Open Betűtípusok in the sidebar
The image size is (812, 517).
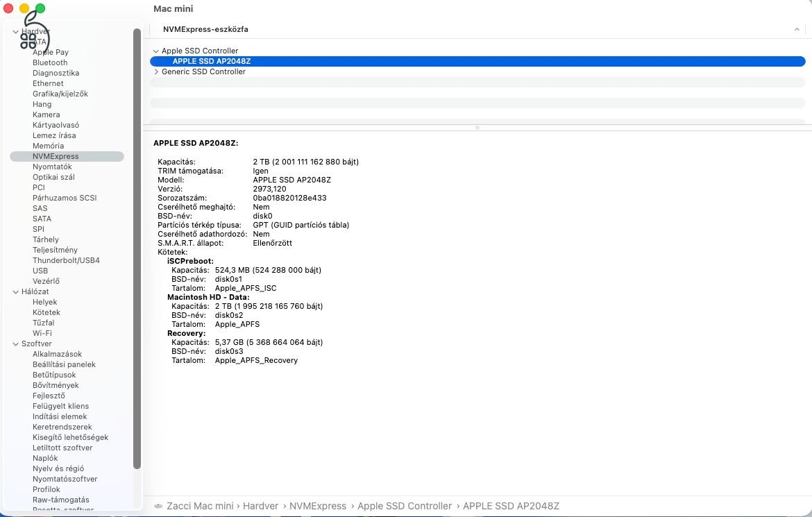[54, 375]
